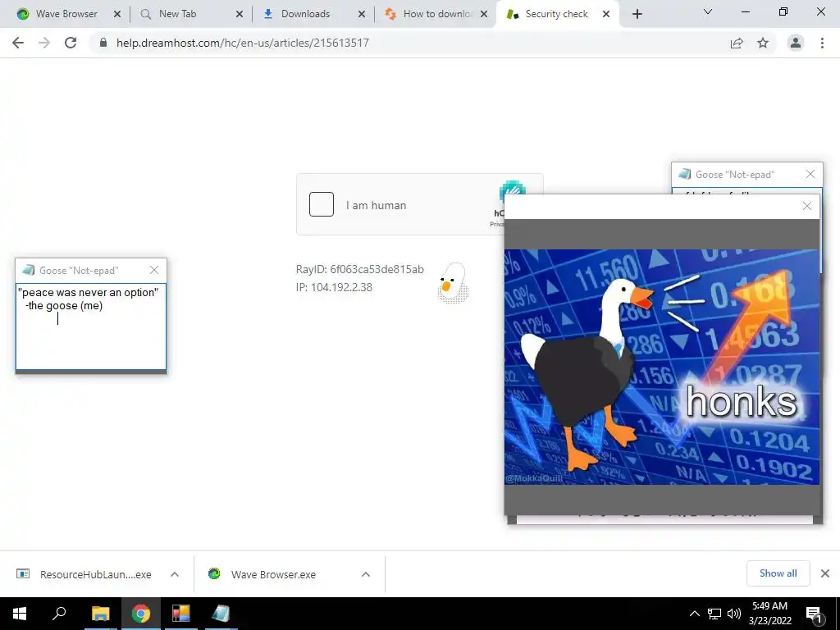Screen dimensions: 840x630
Task: Click the goose character on page
Action: [453, 282]
